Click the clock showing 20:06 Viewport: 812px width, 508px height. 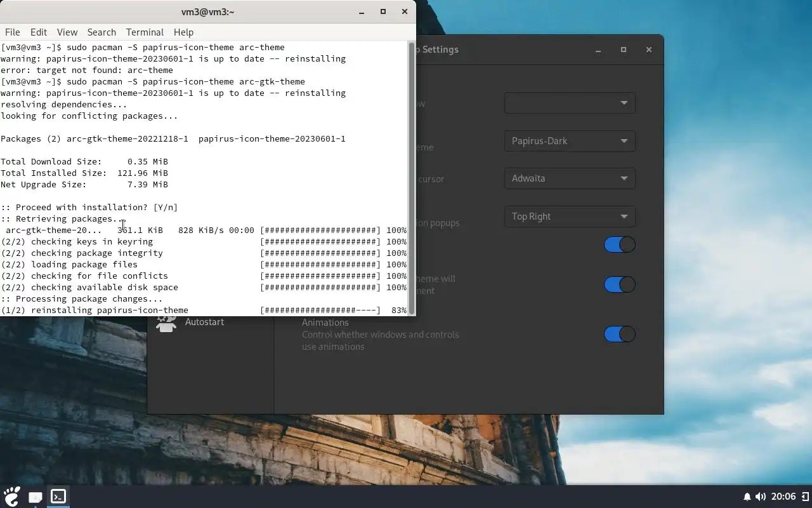[784, 497]
